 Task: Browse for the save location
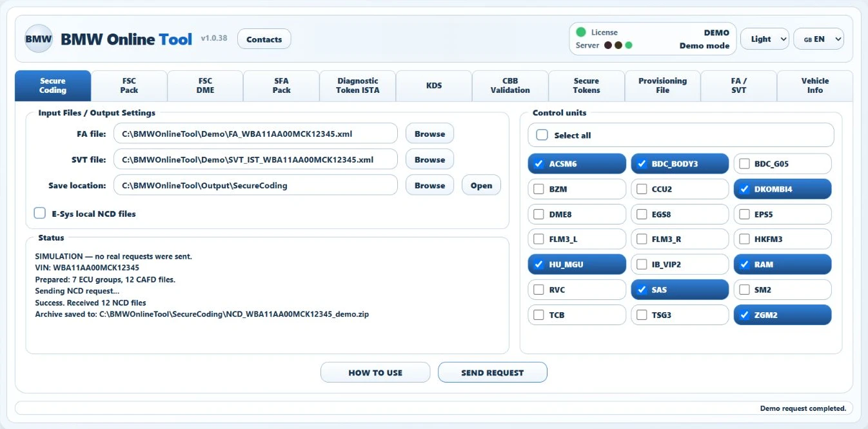click(x=429, y=185)
